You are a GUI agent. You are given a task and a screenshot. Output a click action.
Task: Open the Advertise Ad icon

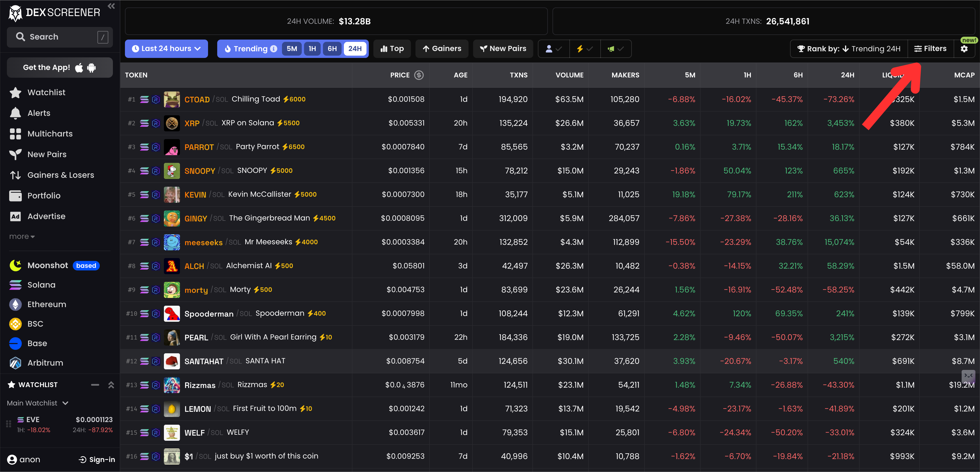[x=15, y=216]
